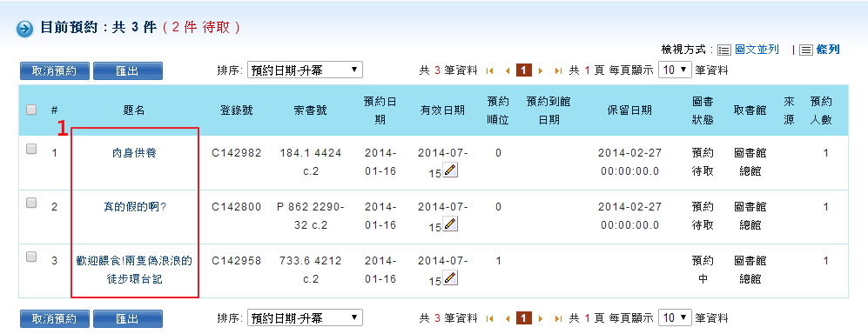Edit valid date for 真的假的啊? with pencil icon
This screenshot has height=334, width=868.
(451, 224)
